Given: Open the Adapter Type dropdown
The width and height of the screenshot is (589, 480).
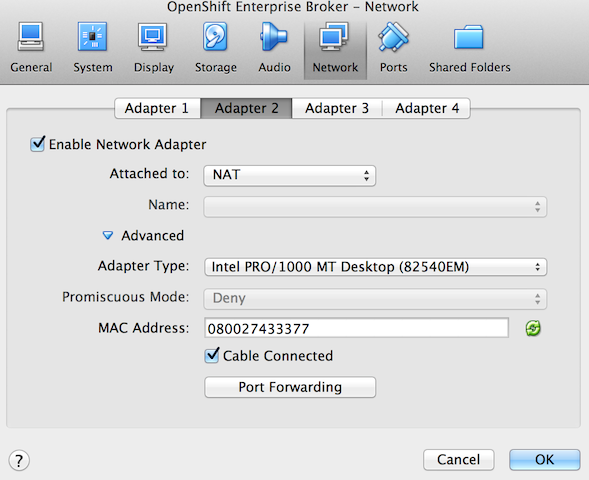Looking at the screenshot, I should [375, 267].
